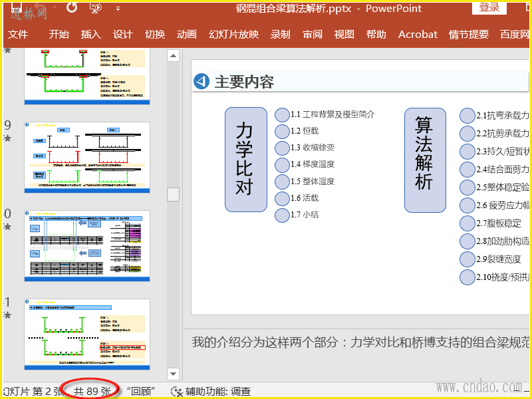
Task: Start slideshow from beginning icon in quick access
Action: (96, 7)
